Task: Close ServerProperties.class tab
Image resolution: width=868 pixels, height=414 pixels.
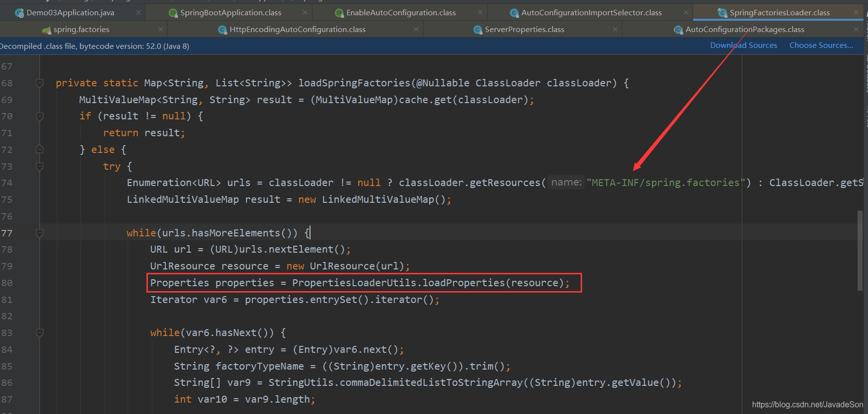Action: pyautogui.click(x=615, y=30)
